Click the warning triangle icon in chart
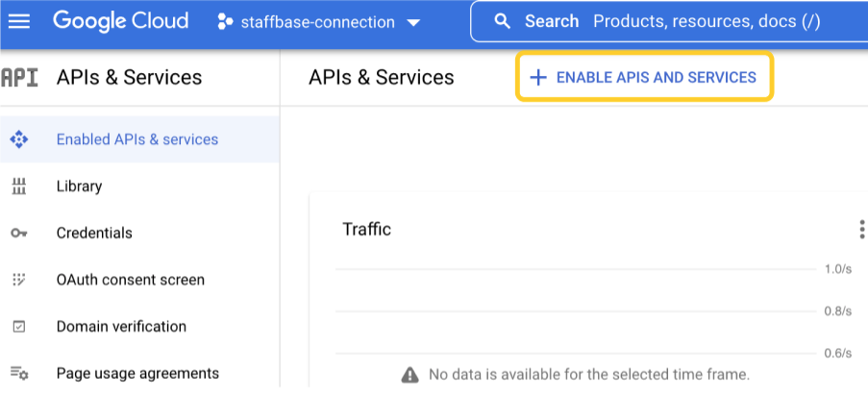This screenshot has width=868, height=399. (x=409, y=375)
